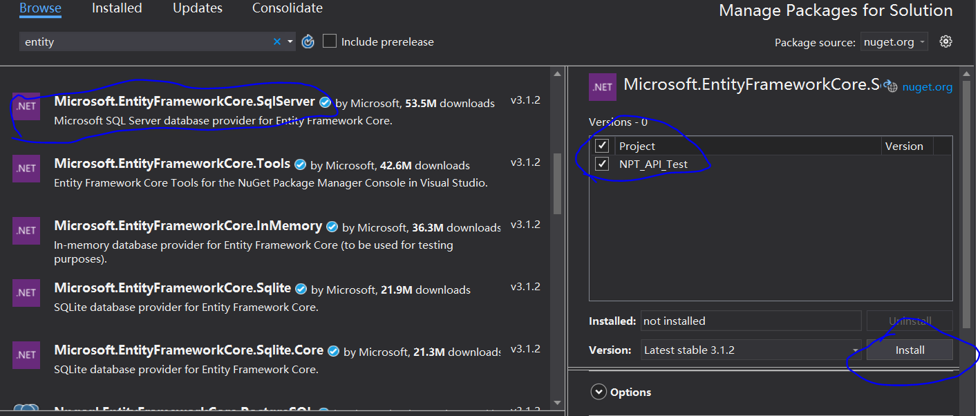Click the verified badge next to Tools package
980x416 pixels.
pos(300,164)
